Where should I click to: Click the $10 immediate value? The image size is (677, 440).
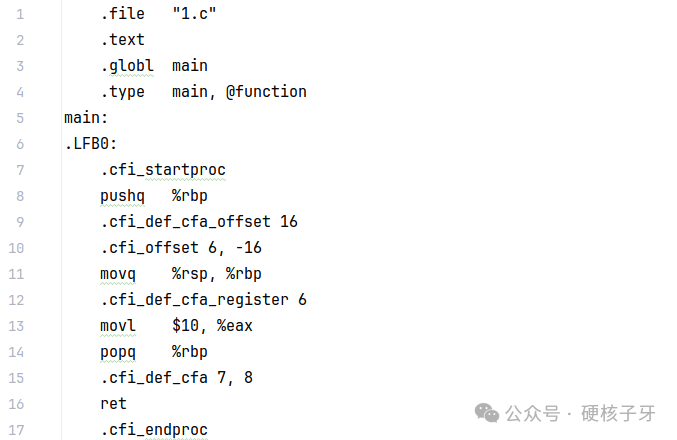(185, 326)
